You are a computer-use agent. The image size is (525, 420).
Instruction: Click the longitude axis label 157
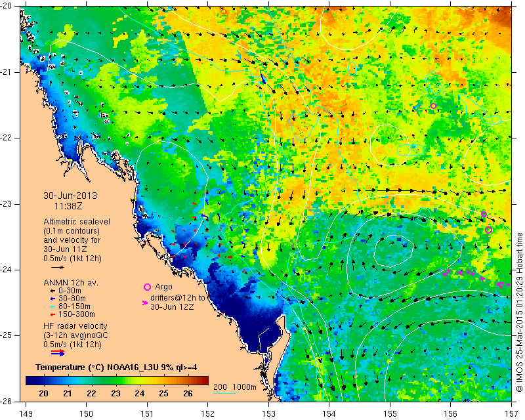[x=511, y=414]
